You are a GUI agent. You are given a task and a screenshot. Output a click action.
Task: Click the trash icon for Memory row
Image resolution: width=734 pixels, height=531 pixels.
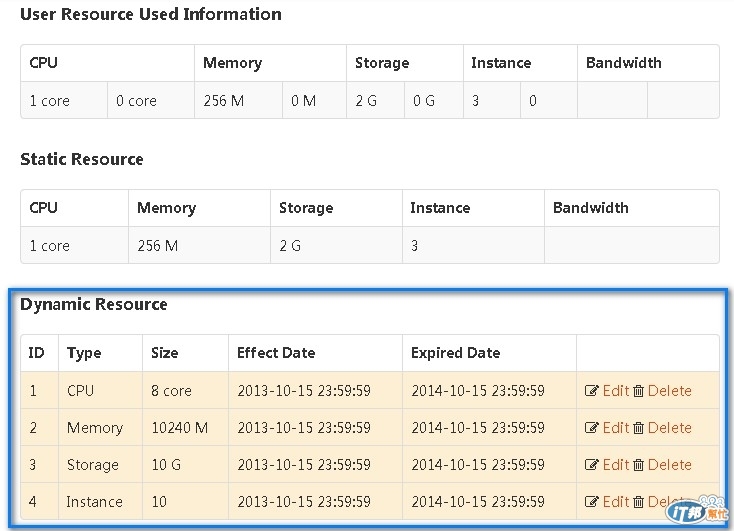point(638,428)
